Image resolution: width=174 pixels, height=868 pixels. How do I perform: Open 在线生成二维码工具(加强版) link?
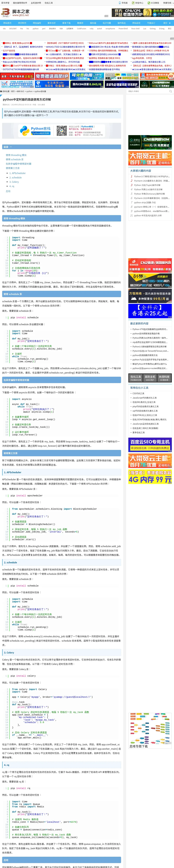[145, 428]
